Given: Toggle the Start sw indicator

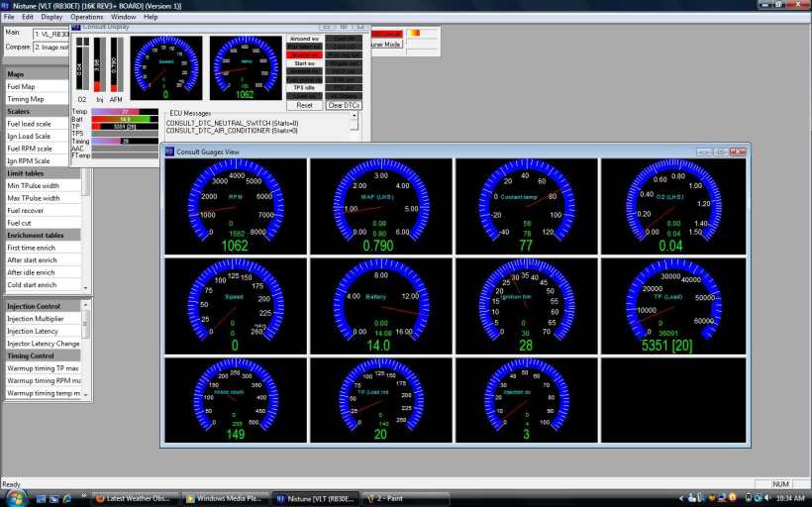Looking at the screenshot, I should [304, 63].
